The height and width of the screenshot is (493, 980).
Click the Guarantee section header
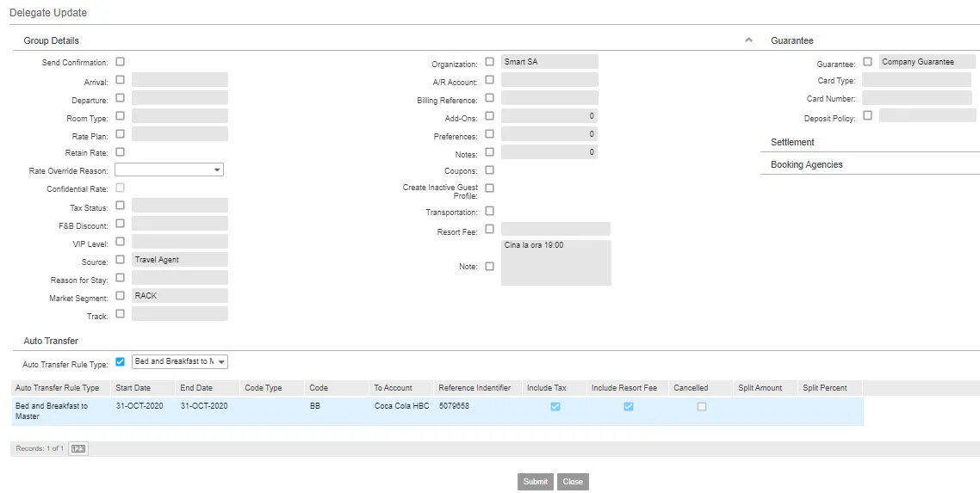[792, 40]
